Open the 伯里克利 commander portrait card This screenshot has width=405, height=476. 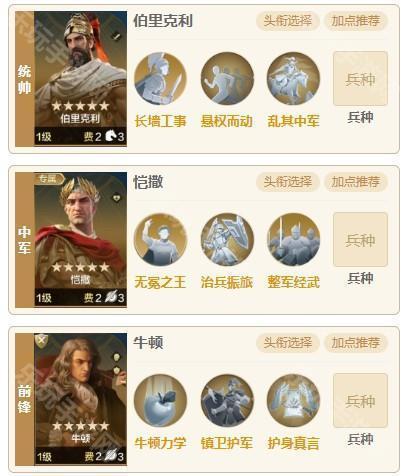coord(80,79)
